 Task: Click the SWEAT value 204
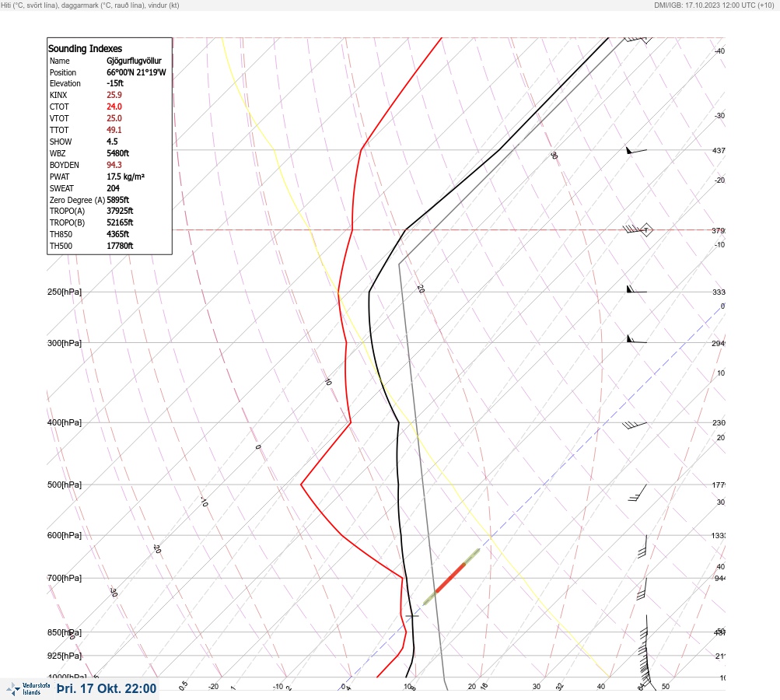coord(113,188)
